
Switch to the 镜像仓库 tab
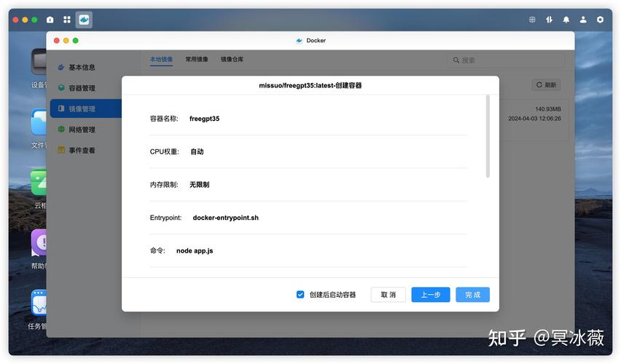tap(232, 60)
